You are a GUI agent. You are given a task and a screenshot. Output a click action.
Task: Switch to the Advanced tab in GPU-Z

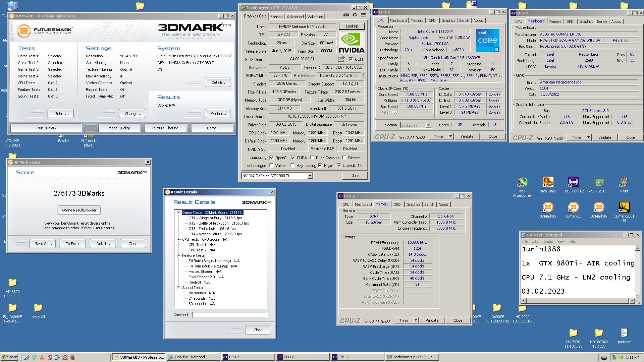[x=295, y=16]
